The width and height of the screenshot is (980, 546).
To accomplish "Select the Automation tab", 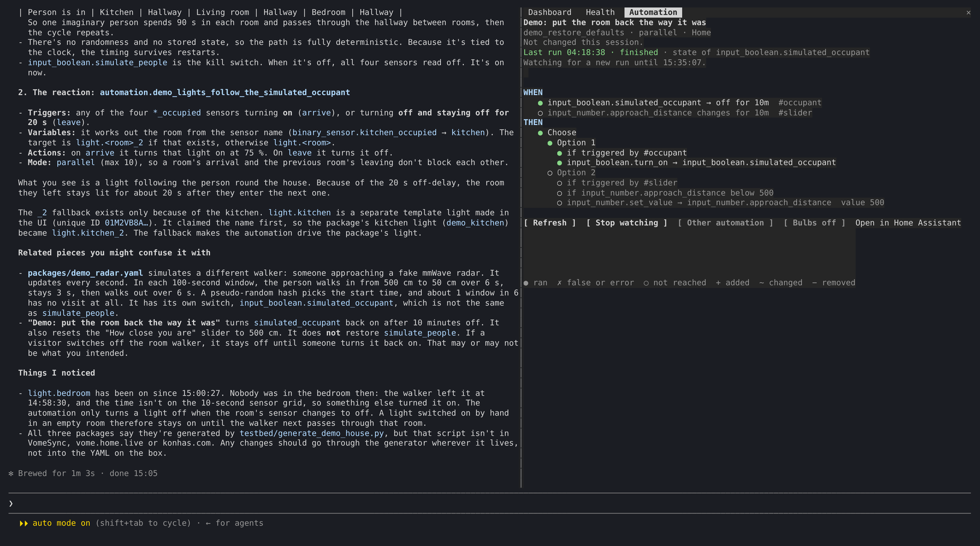I will point(653,12).
